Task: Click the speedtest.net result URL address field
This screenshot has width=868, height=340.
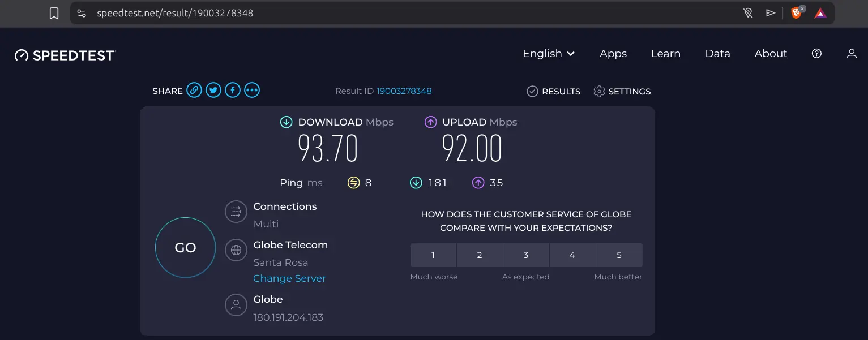Action: (x=175, y=13)
